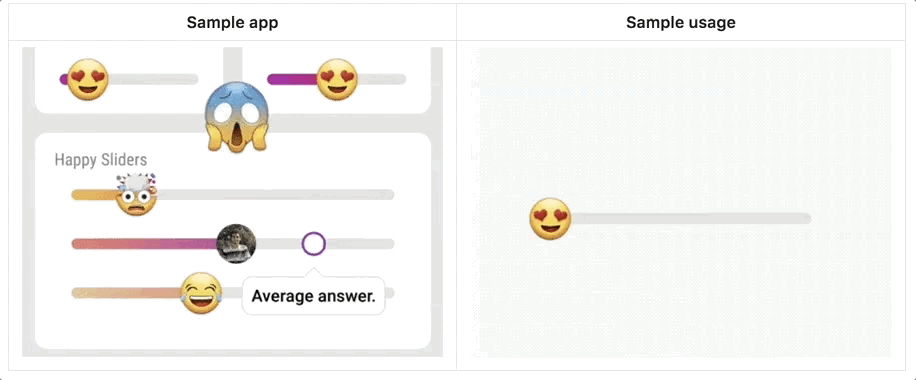This screenshot has height=380, width=916.
Task: Click yellow fill of exploding head slider
Action: coord(94,195)
